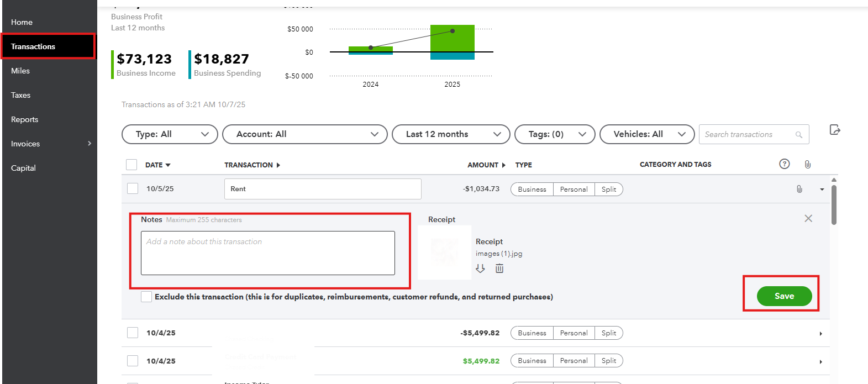The width and height of the screenshot is (868, 384).
Task: Click the paperclip icon on Rent row
Action: tap(799, 189)
